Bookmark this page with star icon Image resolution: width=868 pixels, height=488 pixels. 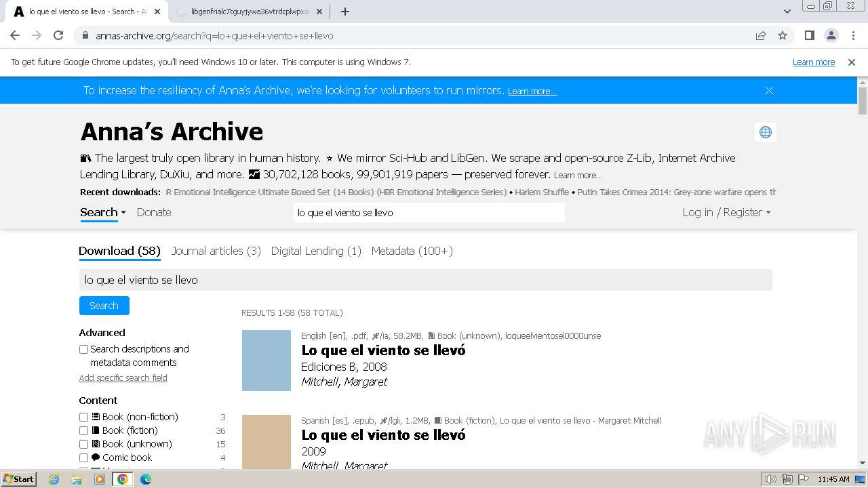coord(783,35)
